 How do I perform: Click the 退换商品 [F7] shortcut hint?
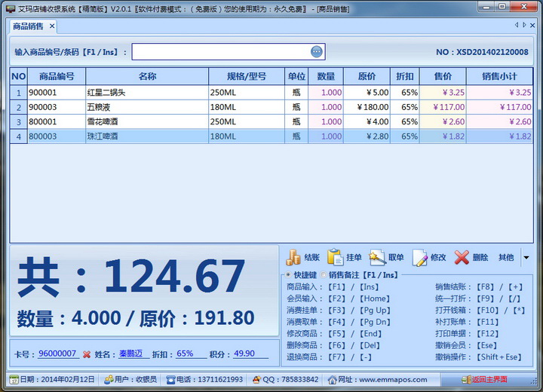(x=329, y=357)
